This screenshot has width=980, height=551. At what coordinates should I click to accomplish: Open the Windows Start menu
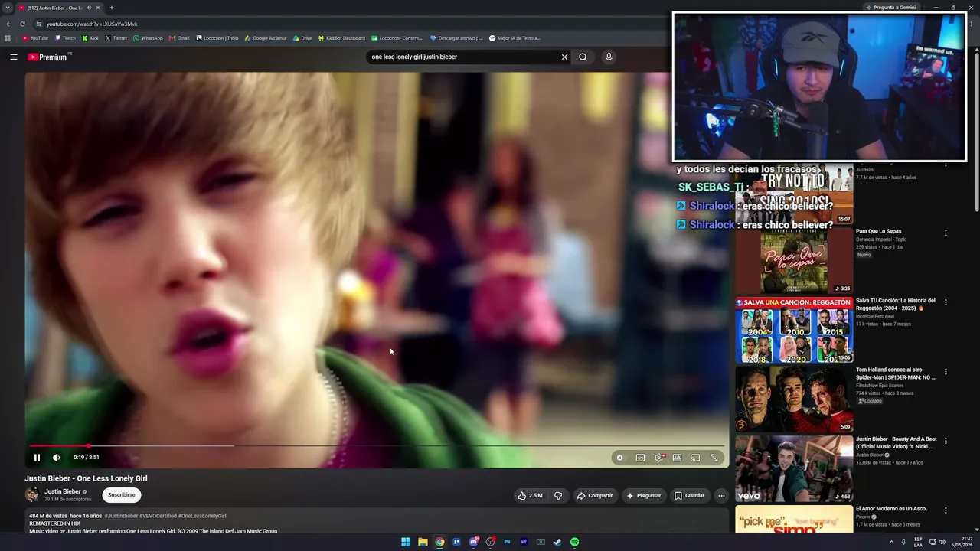[x=406, y=542]
